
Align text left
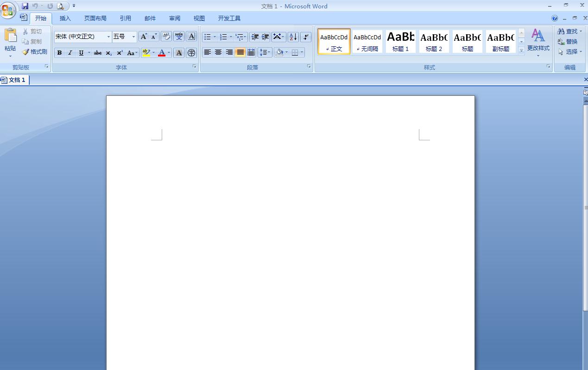pos(208,52)
